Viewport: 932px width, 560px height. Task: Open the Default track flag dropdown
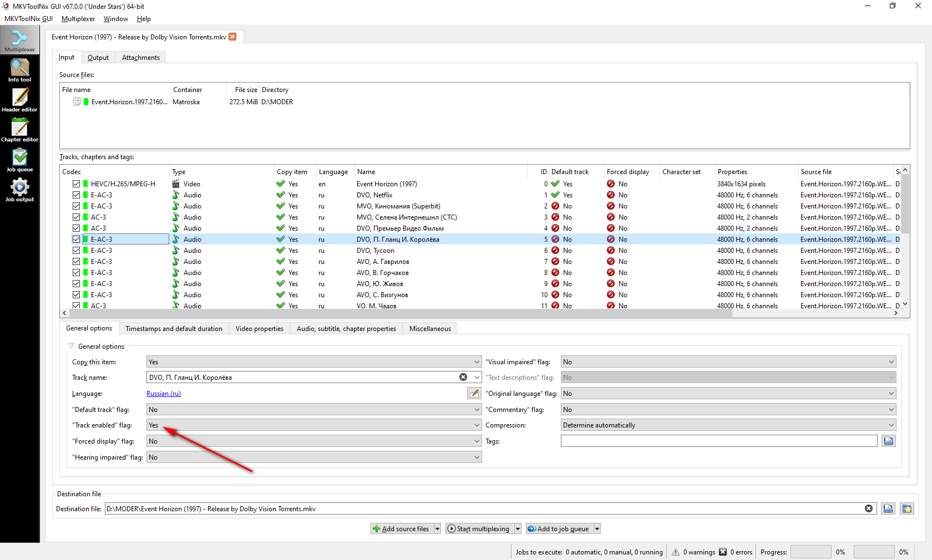point(314,409)
